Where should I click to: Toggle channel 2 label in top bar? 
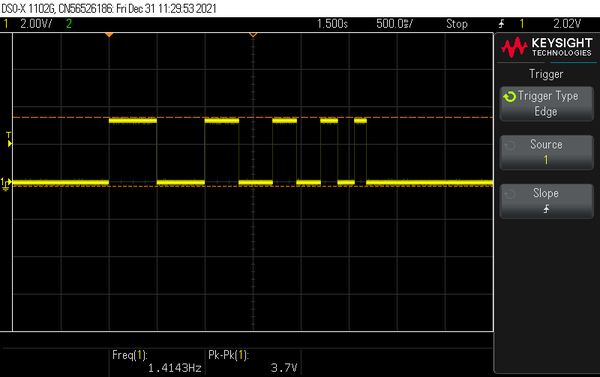click(69, 24)
